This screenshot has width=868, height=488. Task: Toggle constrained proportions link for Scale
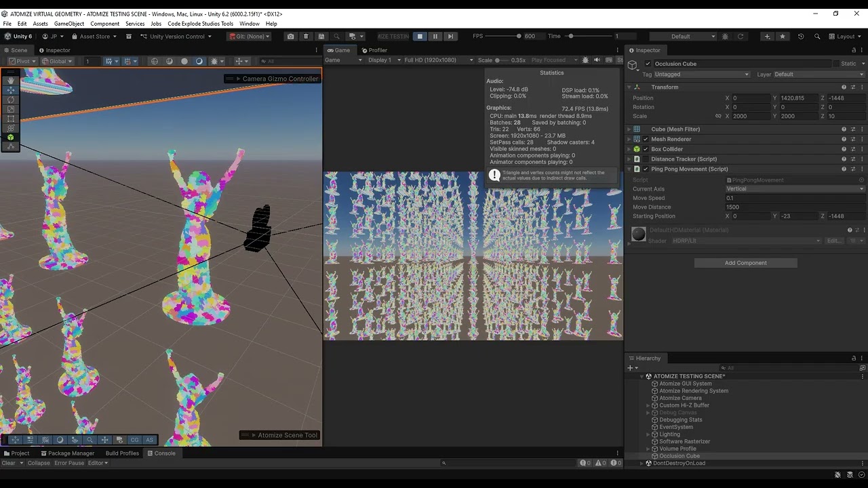pyautogui.click(x=718, y=117)
